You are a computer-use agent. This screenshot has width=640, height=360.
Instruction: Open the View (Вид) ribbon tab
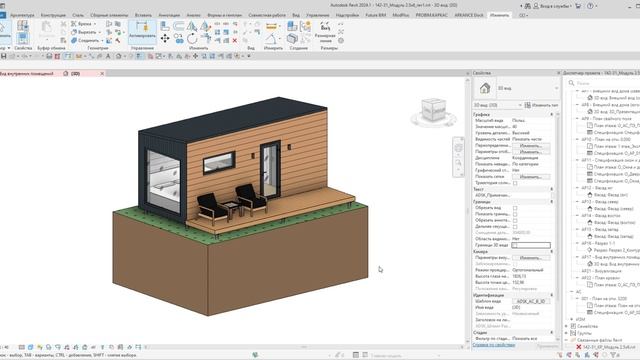pyautogui.click(x=296, y=15)
